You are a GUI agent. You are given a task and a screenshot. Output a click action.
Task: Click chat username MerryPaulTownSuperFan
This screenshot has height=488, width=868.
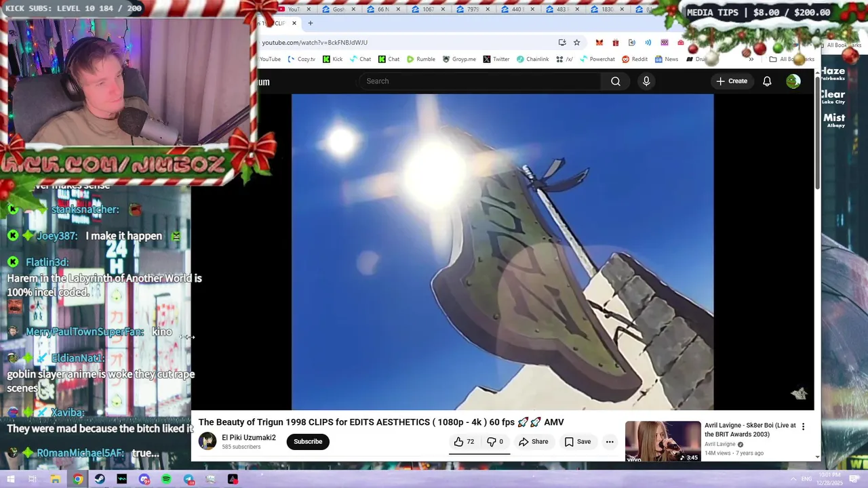pyautogui.click(x=85, y=332)
